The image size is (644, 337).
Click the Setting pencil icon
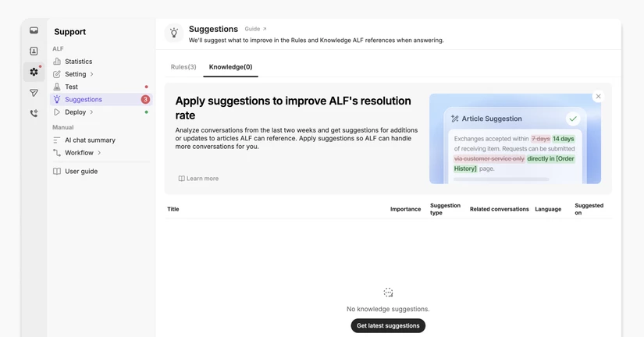coord(57,74)
